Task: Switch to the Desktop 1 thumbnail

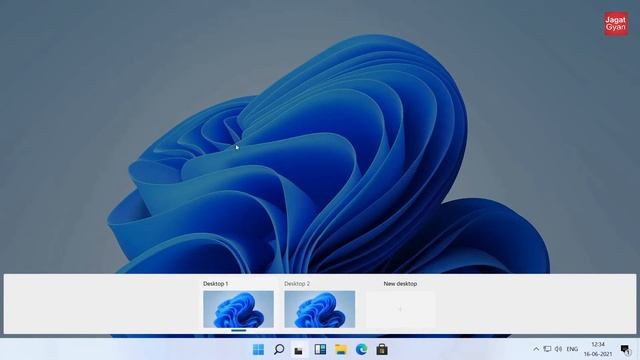Action: (x=238, y=309)
